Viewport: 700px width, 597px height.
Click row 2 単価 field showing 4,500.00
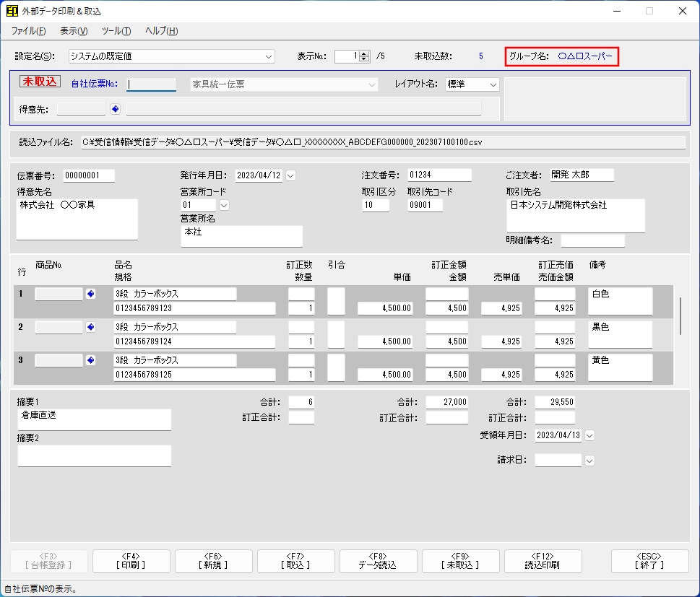point(385,341)
